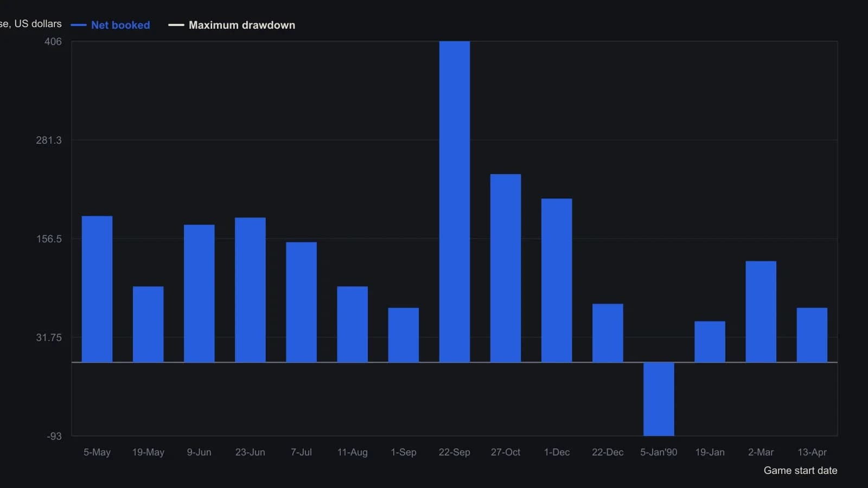The image size is (868, 488).
Task: Select the 23-Jun bar
Action: [250, 290]
